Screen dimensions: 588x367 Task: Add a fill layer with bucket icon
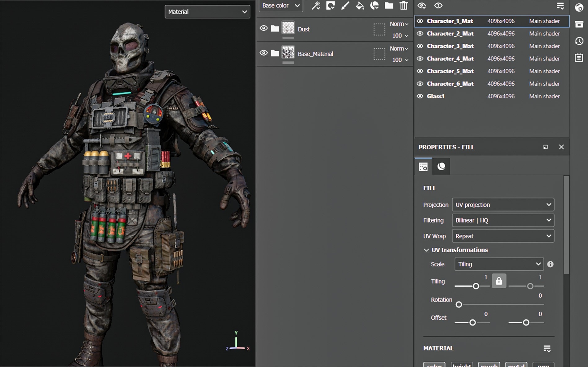coord(360,6)
